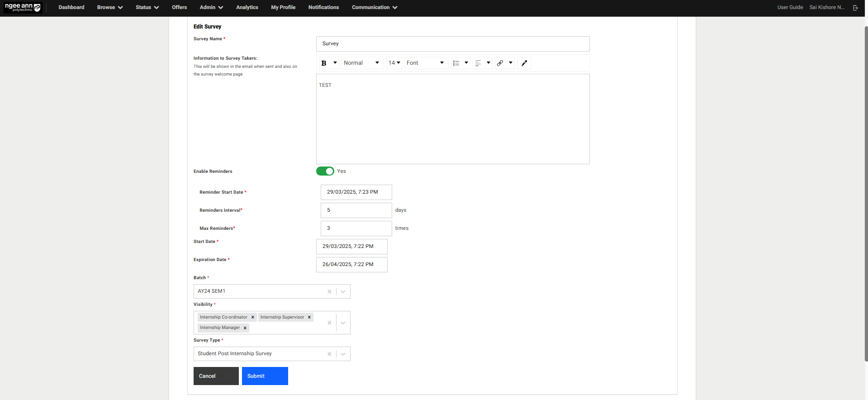Click the text alignment icon

pos(478,63)
